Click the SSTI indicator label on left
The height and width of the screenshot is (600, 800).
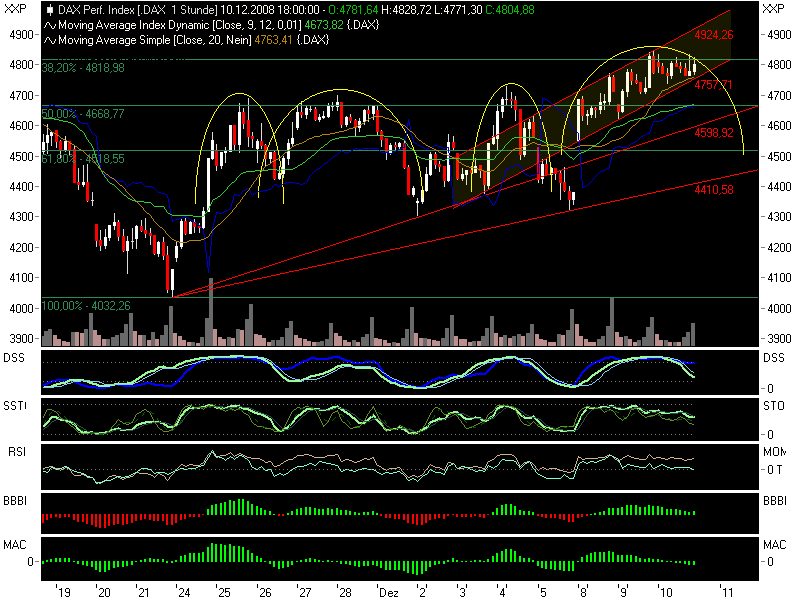coord(15,406)
